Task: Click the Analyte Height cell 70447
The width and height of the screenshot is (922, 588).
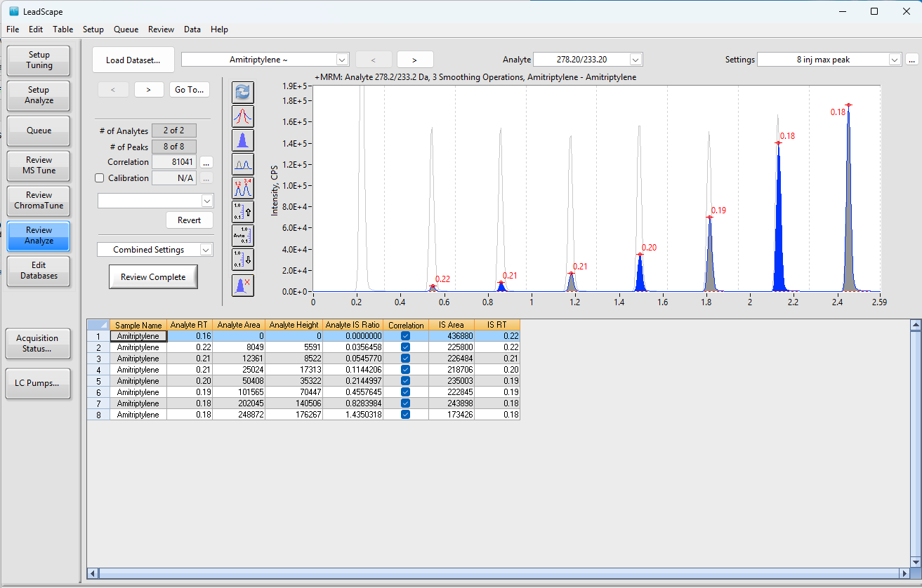Action: pyautogui.click(x=294, y=392)
